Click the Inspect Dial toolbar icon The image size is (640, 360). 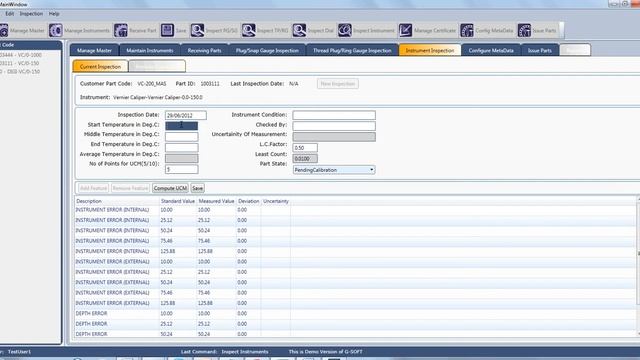(x=299, y=31)
